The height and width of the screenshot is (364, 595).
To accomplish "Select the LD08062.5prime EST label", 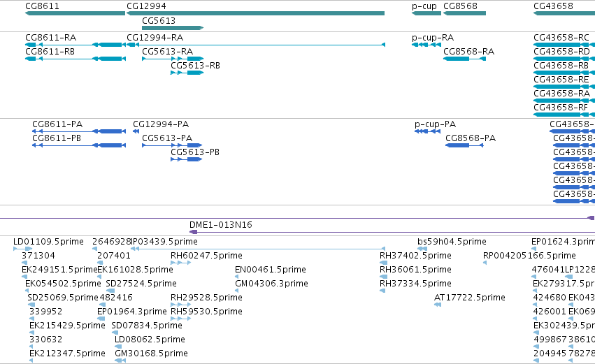I will pos(150,340).
